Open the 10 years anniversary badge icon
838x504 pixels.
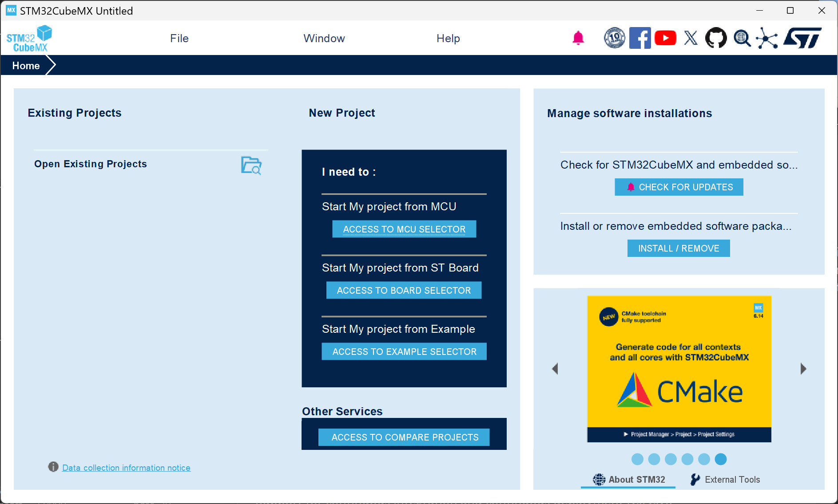click(x=614, y=38)
